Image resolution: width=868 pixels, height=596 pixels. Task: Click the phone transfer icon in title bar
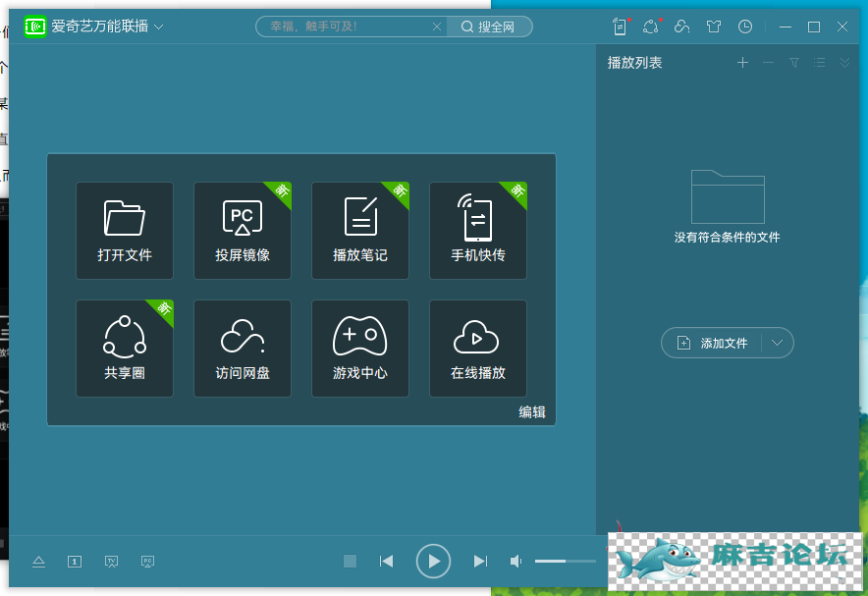[620, 27]
